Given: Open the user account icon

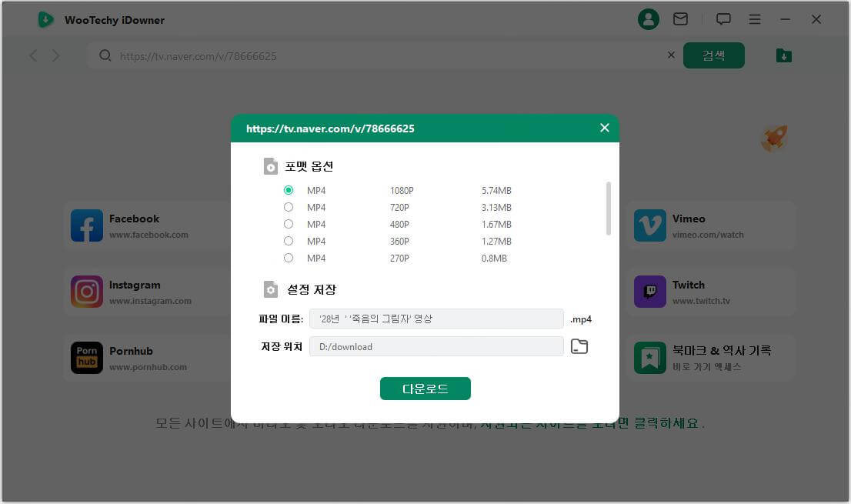Looking at the screenshot, I should [649, 18].
